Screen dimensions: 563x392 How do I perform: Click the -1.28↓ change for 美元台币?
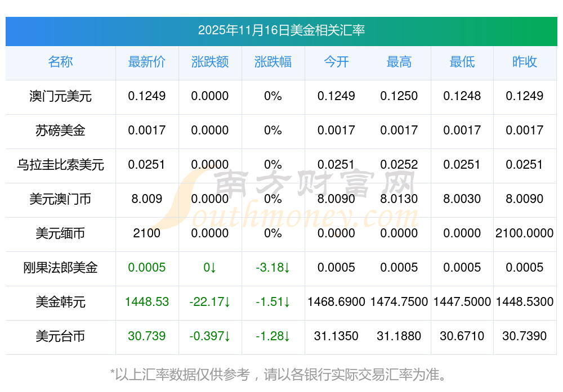tap(272, 336)
